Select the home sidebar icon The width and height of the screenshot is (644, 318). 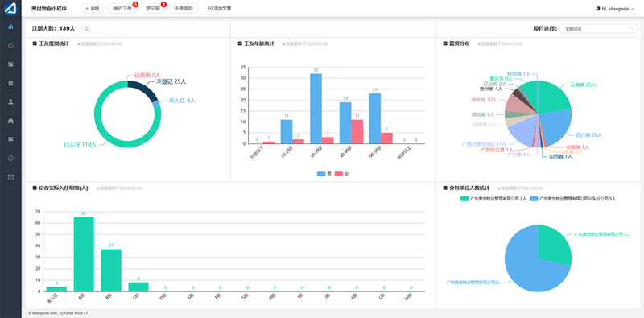[10, 121]
